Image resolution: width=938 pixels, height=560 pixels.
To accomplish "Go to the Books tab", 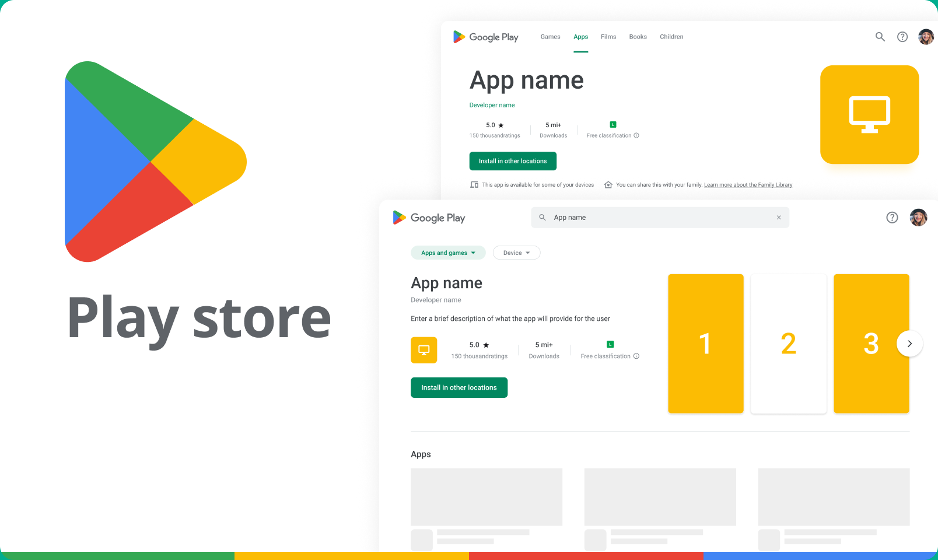I will point(638,37).
